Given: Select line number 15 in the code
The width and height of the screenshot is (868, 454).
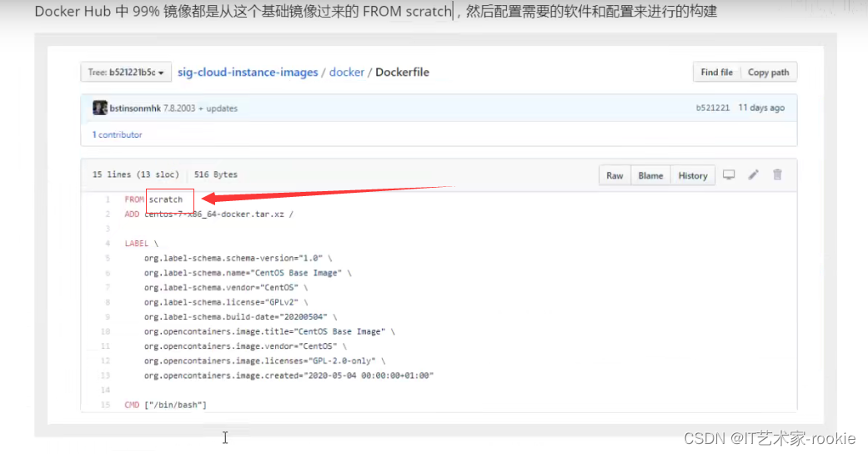Looking at the screenshot, I should pos(105,405).
